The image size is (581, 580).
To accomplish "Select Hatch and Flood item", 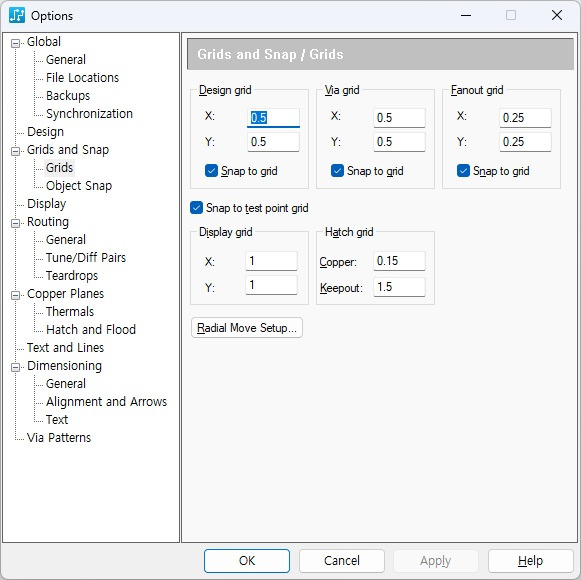I will click(x=91, y=329).
